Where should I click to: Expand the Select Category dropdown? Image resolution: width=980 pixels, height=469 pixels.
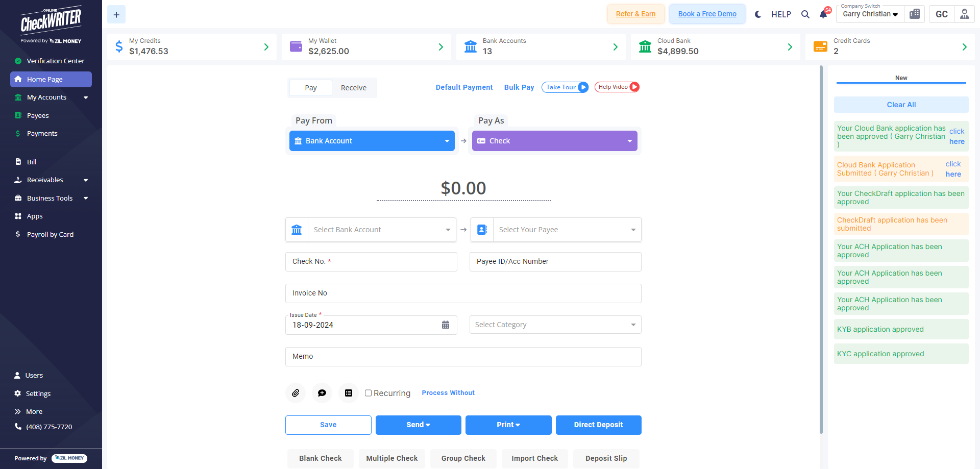click(x=555, y=325)
